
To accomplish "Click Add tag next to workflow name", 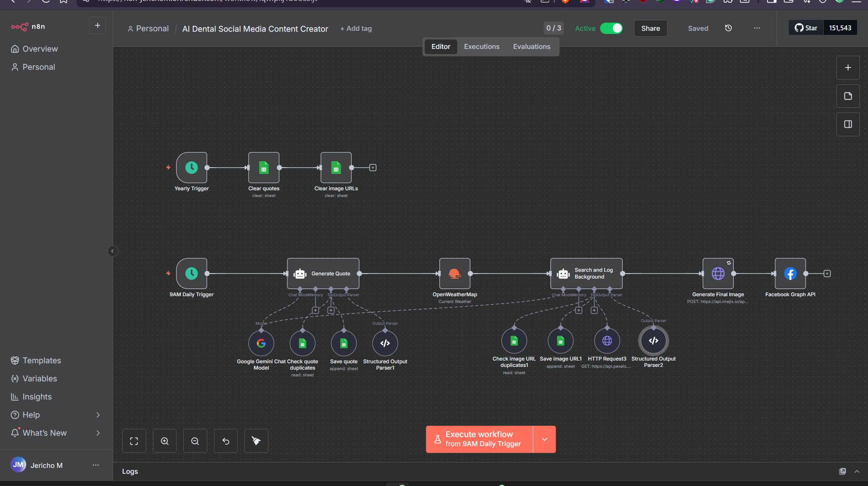I will pos(356,29).
